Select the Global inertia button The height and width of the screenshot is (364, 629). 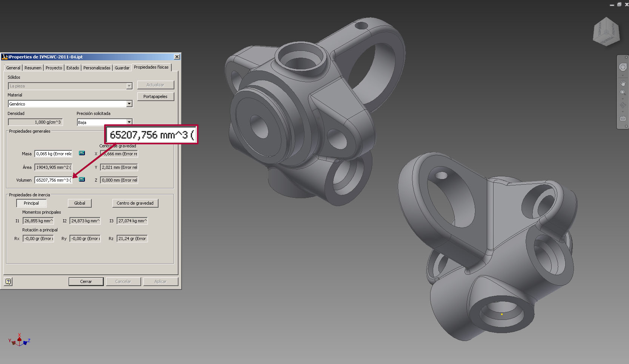pyautogui.click(x=80, y=203)
